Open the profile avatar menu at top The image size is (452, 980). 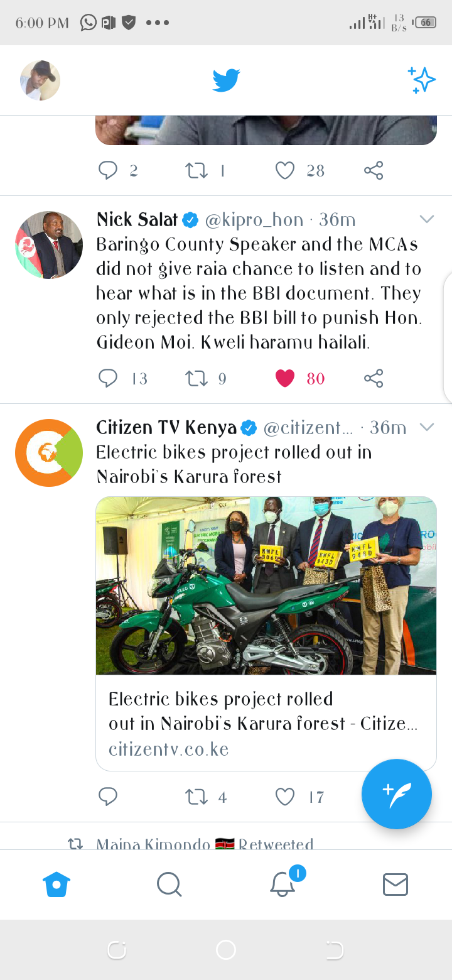[x=40, y=80]
